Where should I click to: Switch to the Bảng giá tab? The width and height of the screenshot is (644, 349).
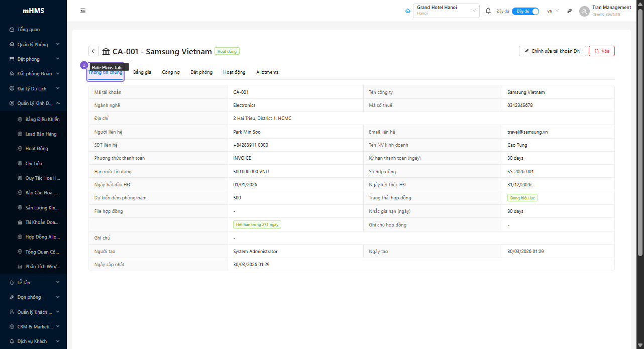(142, 72)
